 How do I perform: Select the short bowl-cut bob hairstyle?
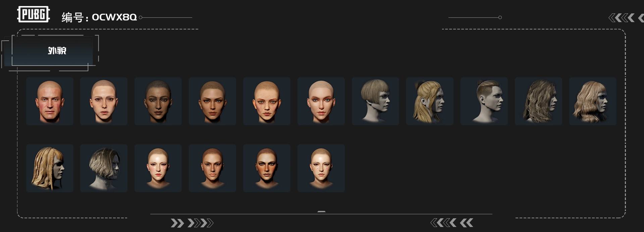[x=375, y=101]
